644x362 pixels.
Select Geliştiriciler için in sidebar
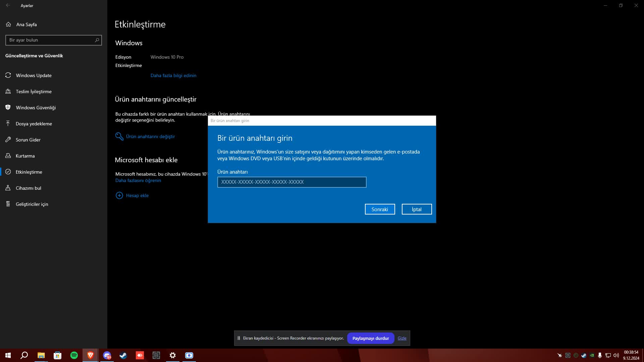[x=32, y=204]
